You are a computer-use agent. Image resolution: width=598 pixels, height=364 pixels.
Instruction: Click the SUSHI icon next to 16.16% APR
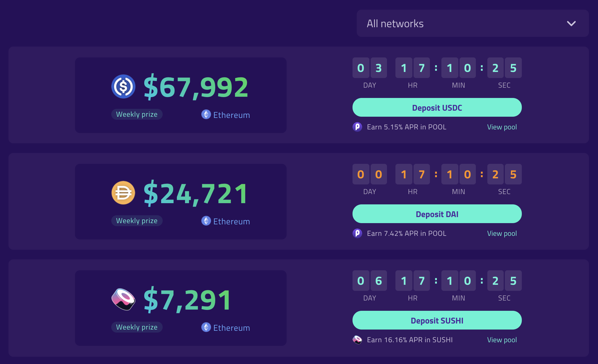(x=357, y=340)
